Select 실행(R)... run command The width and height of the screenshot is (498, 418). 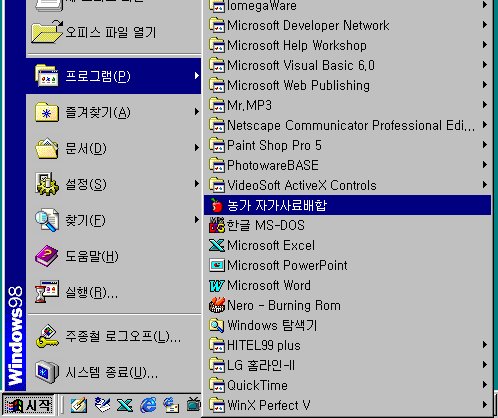[x=114, y=292]
